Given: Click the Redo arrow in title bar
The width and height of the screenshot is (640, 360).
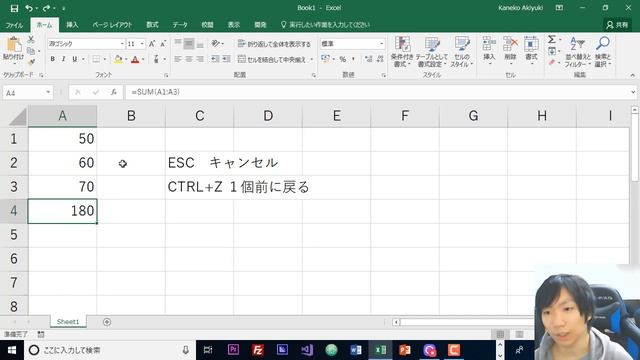Looking at the screenshot, I should [46, 8].
